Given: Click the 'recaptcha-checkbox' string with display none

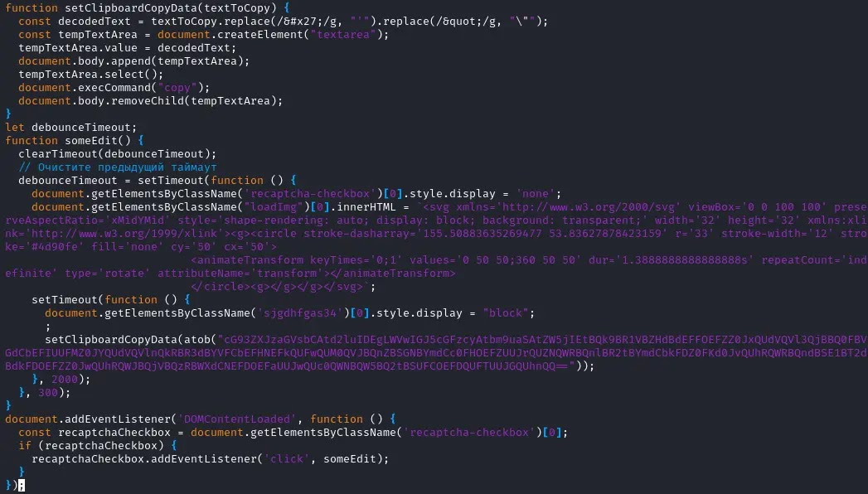Looking at the screenshot, I should (x=311, y=194).
